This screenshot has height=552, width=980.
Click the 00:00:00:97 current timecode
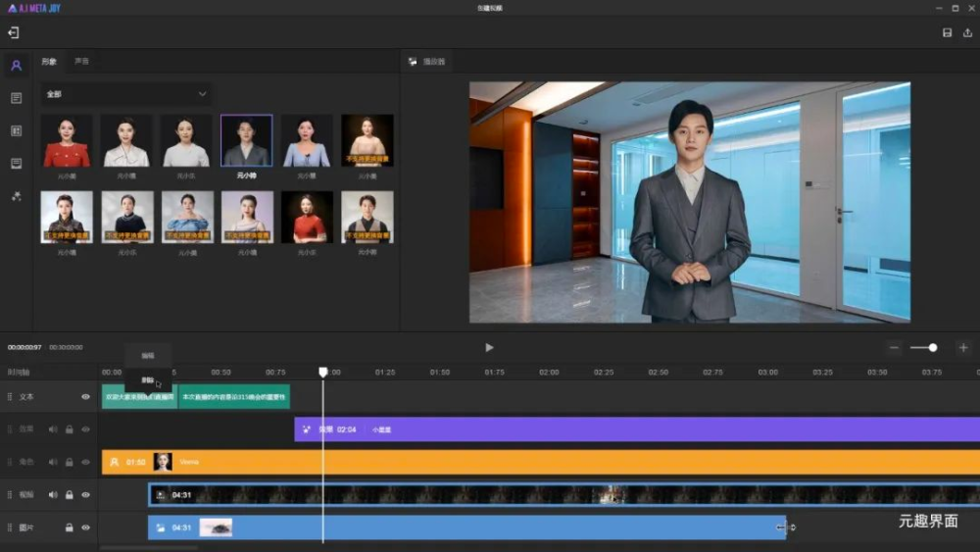pyautogui.click(x=24, y=348)
